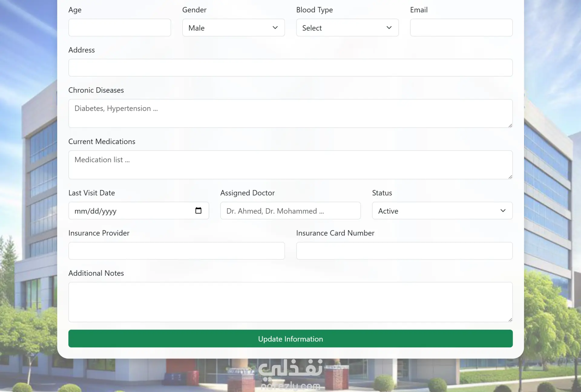This screenshot has width=581, height=392.
Task: Focus the Current Medications text area
Action: click(290, 165)
